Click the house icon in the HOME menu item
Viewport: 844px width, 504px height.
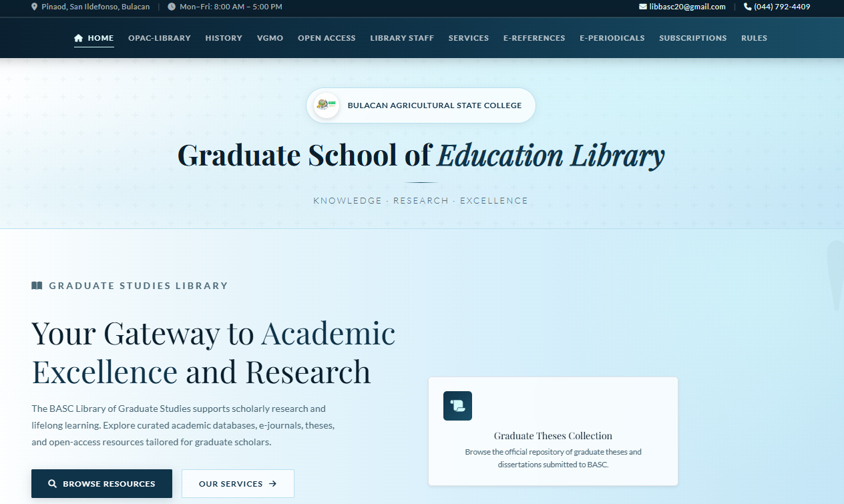(x=79, y=38)
